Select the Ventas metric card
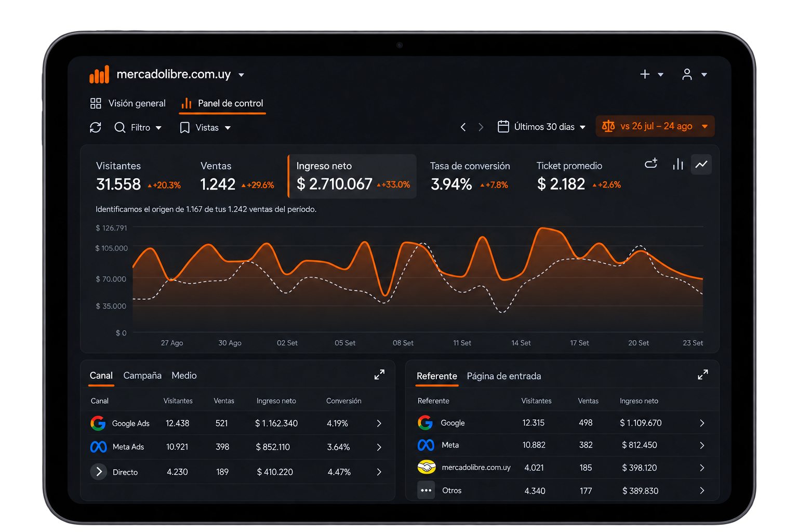The image size is (798, 532). click(237, 176)
